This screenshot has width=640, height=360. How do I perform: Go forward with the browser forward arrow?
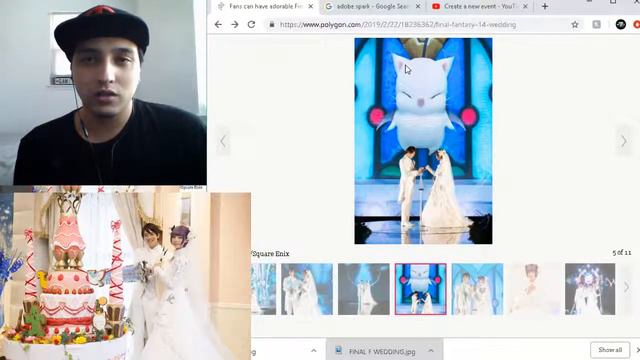click(235, 24)
